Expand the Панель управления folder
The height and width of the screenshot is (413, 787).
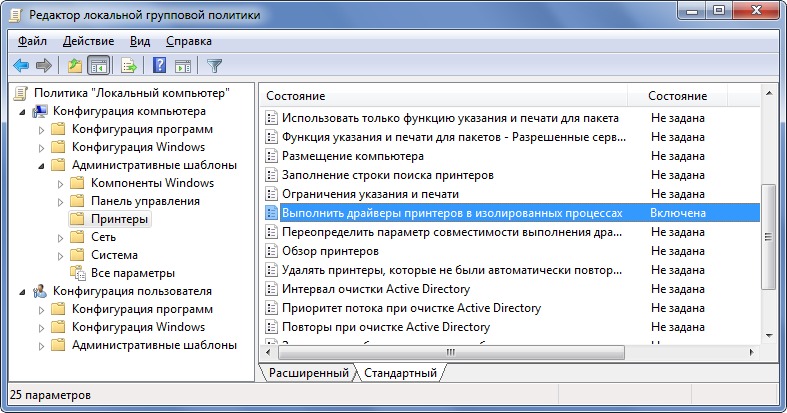[60, 201]
